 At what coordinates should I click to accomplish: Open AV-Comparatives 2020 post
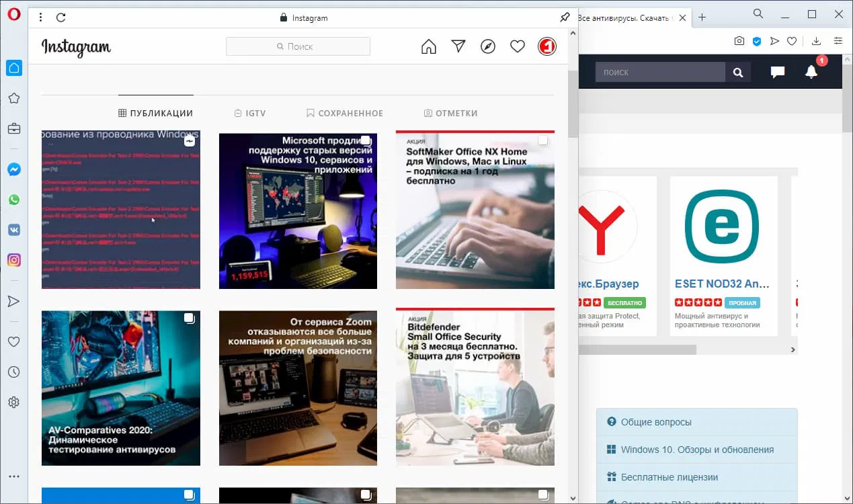tap(121, 388)
